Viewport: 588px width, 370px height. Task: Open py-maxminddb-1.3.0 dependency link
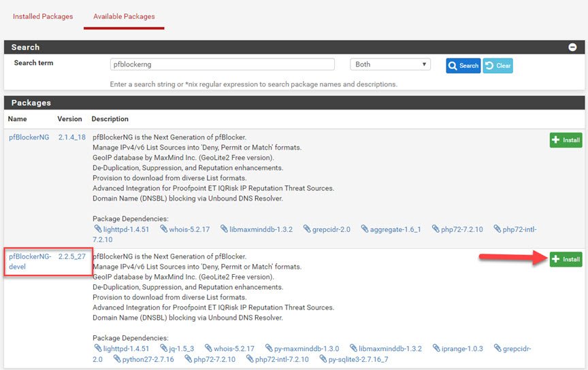pos(306,349)
